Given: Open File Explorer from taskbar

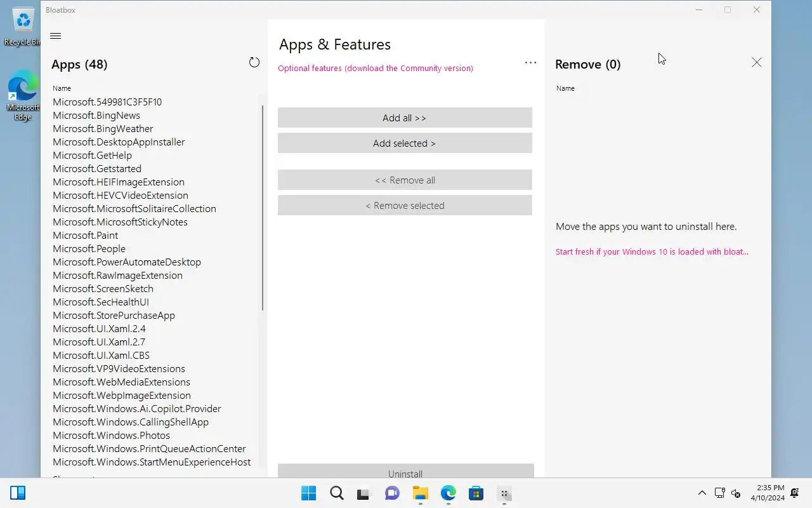Looking at the screenshot, I should [421, 493].
